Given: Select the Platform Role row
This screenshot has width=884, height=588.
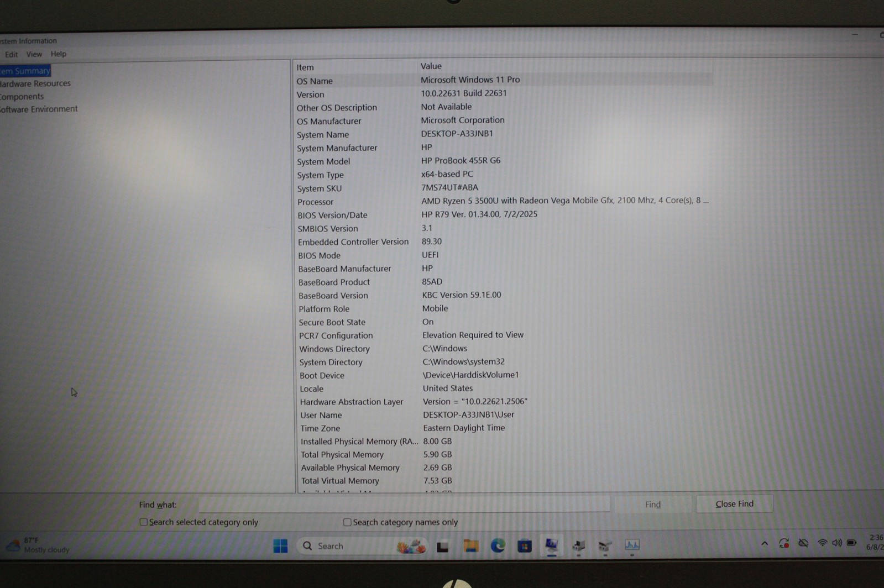Looking at the screenshot, I should pos(503,308).
